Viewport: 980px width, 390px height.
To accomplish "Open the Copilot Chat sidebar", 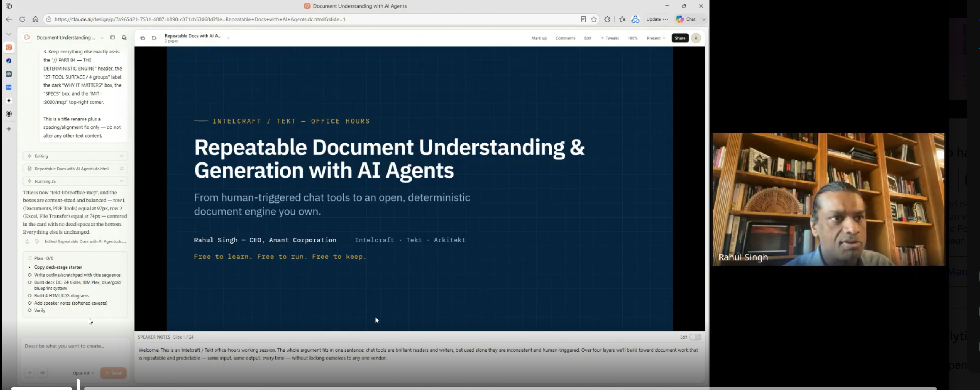I will coord(686,19).
